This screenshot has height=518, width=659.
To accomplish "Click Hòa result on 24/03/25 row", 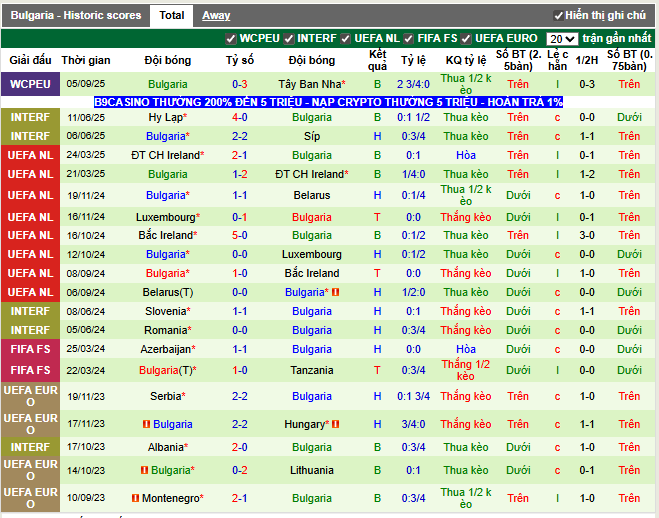I will tap(466, 155).
